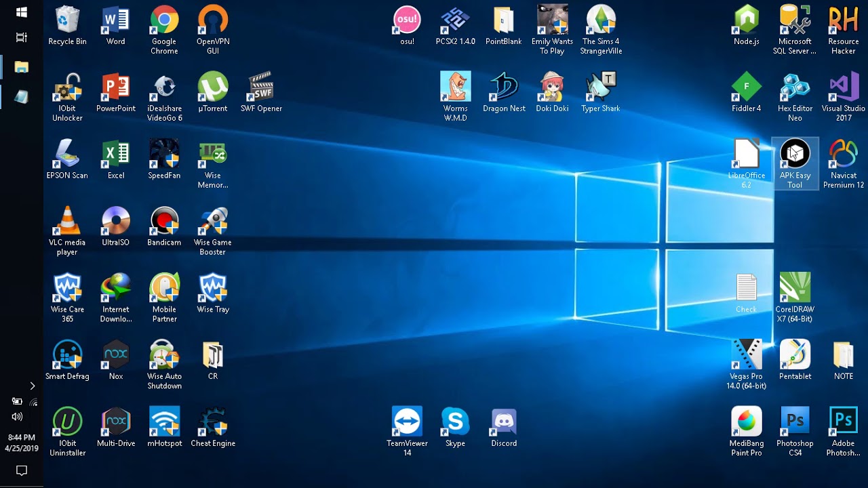Click the Hex Editor Neo icon

pos(795,98)
